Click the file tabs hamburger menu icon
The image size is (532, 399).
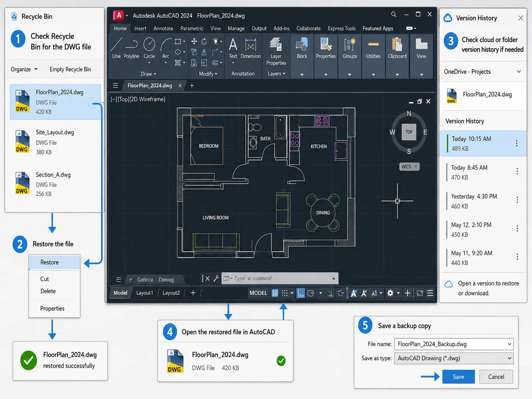115,86
